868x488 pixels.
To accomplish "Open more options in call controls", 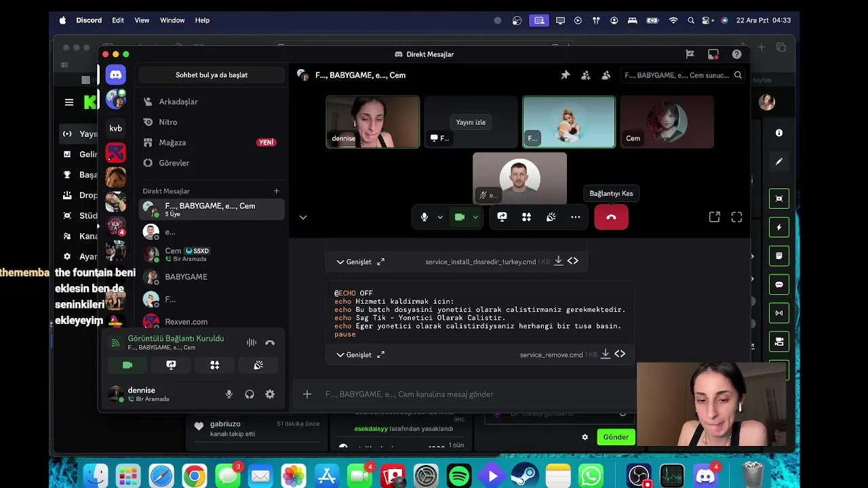I will 575,217.
